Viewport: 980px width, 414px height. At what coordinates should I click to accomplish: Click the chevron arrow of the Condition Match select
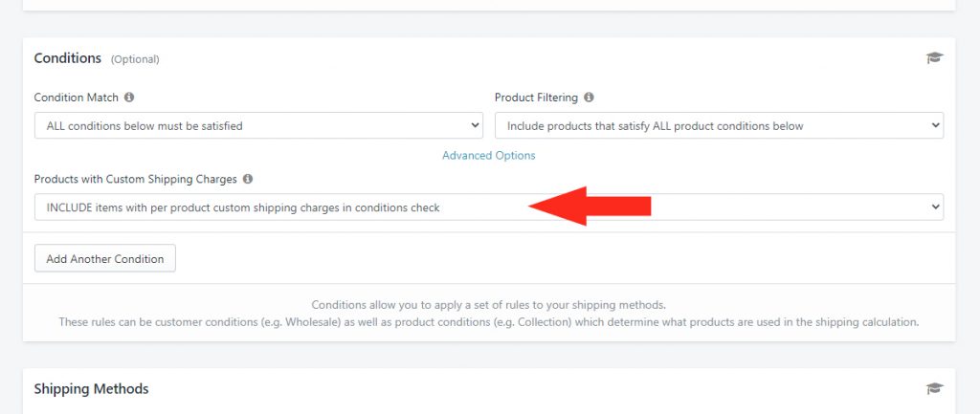pos(475,125)
